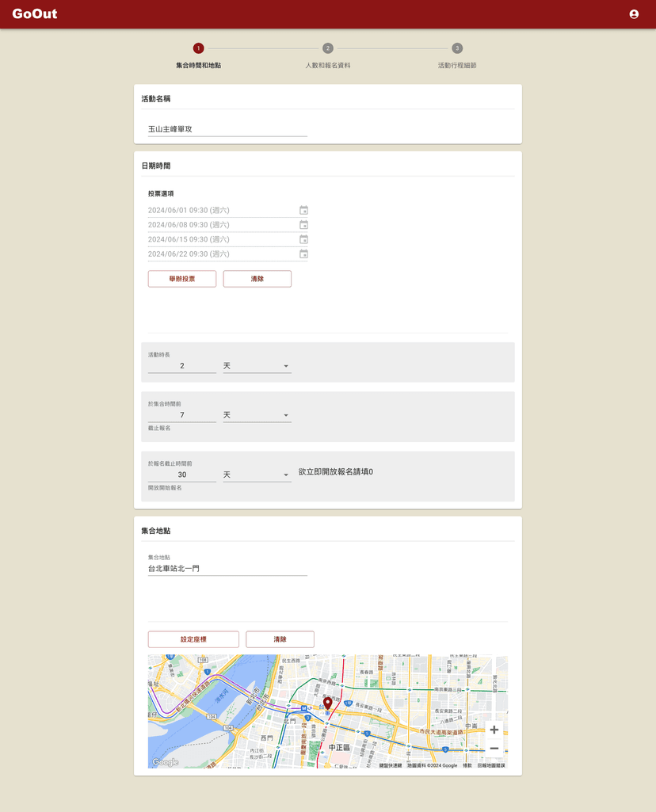Open calendar picker for 2024/06/08 option

pyautogui.click(x=303, y=225)
